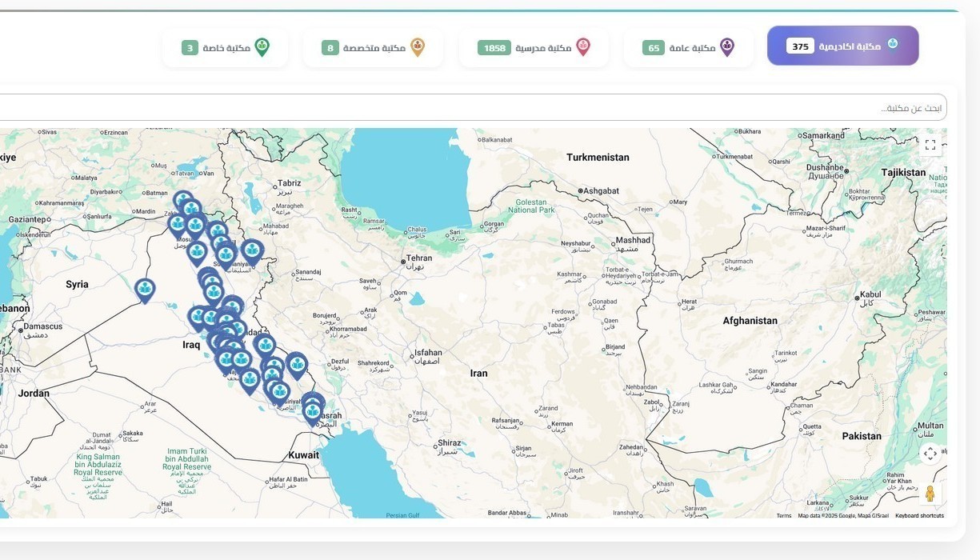Screen dimensions: 980x560
Task: Click the green pin icon on مكتبة خاصة
Action: (262, 47)
